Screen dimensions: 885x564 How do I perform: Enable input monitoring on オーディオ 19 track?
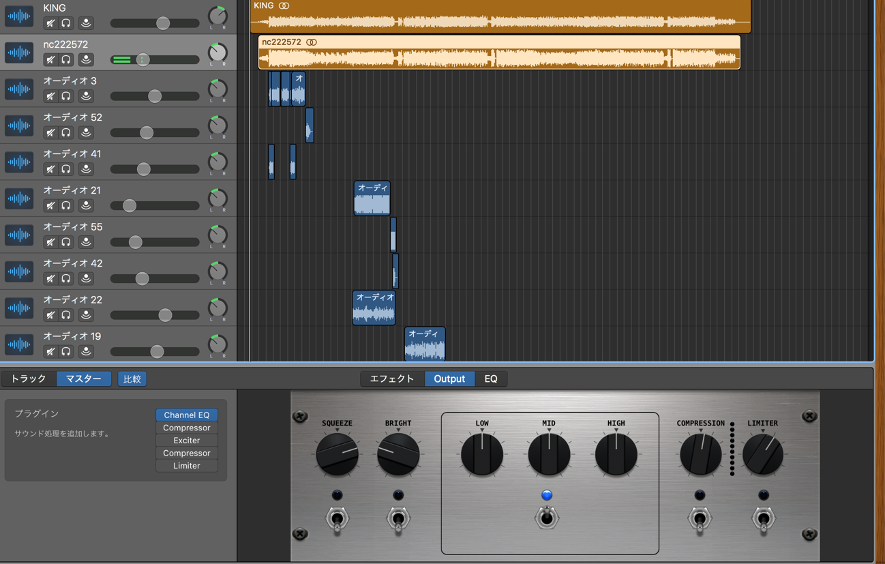coord(86,351)
